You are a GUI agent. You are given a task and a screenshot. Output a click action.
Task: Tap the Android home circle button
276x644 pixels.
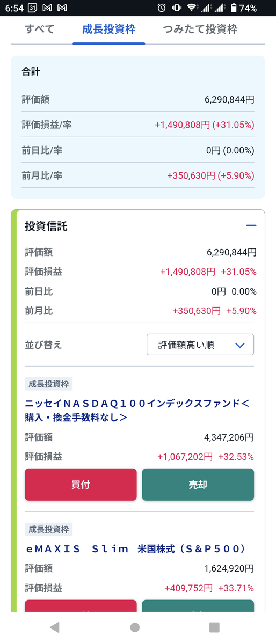[135, 627]
